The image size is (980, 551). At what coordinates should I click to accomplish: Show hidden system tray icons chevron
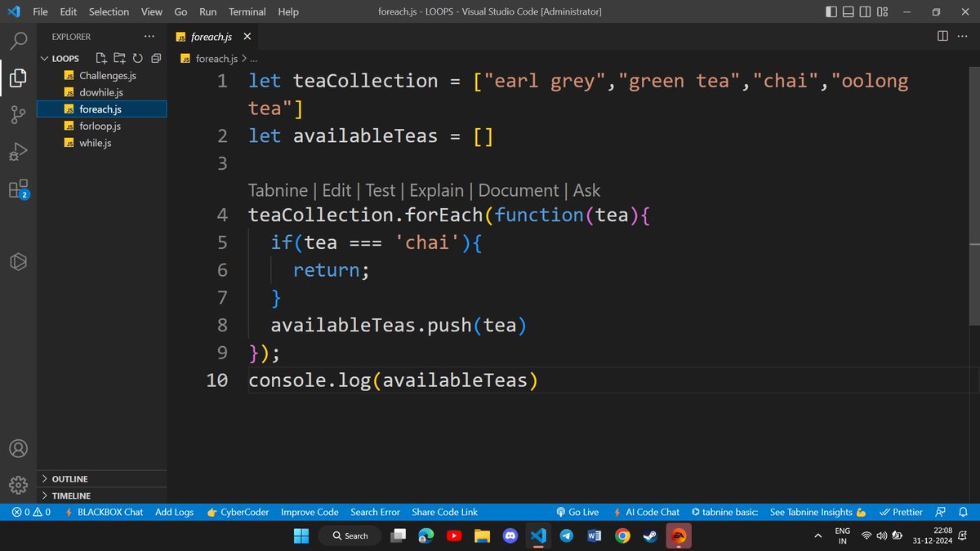817,535
